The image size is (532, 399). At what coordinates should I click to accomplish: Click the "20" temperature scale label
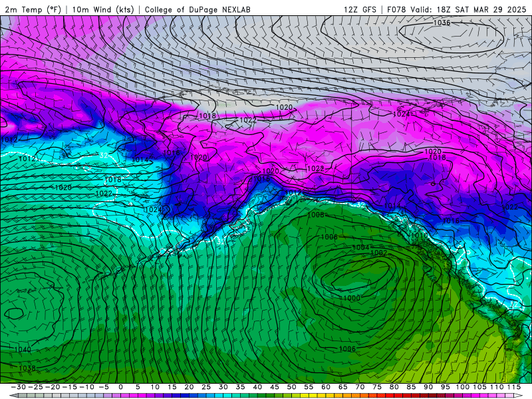[189, 387]
